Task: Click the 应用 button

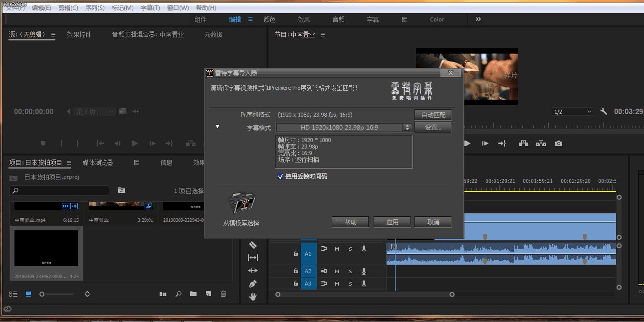Action: [x=392, y=222]
